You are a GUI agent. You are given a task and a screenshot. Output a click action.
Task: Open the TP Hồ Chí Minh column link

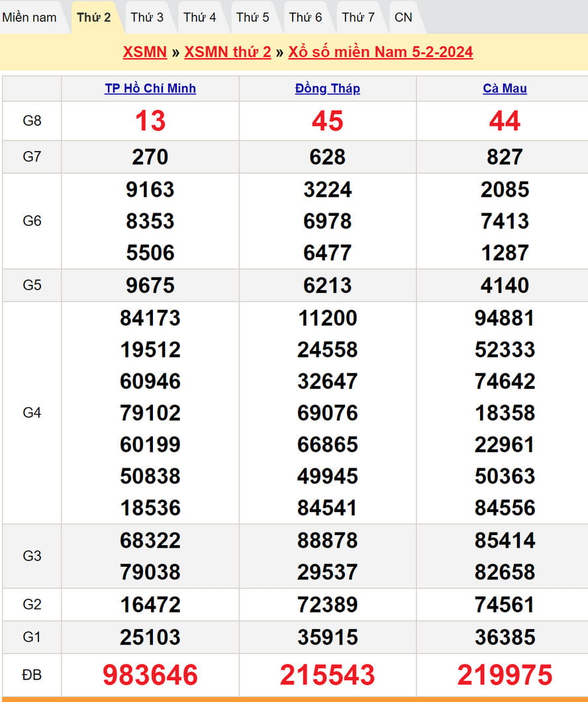[150, 89]
